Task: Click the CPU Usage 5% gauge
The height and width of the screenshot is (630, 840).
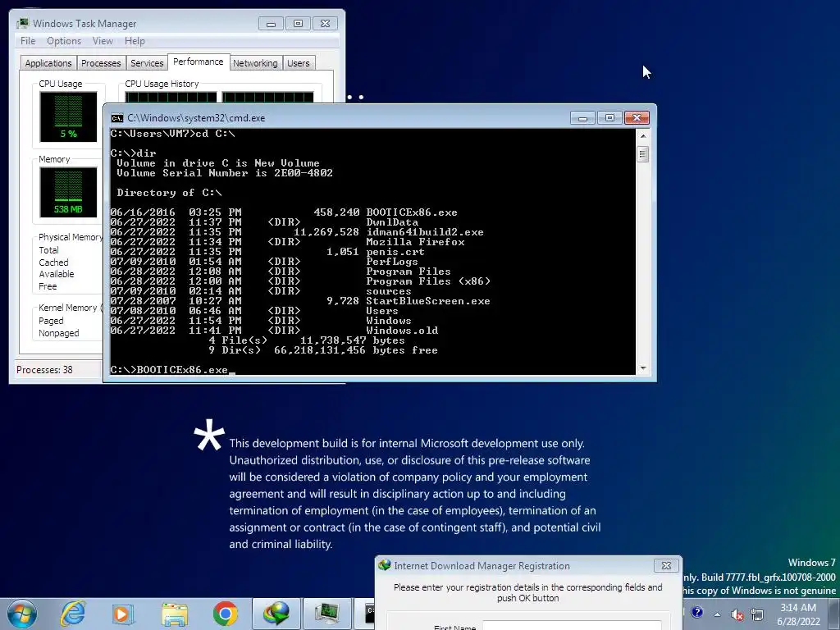Action: click(x=68, y=116)
